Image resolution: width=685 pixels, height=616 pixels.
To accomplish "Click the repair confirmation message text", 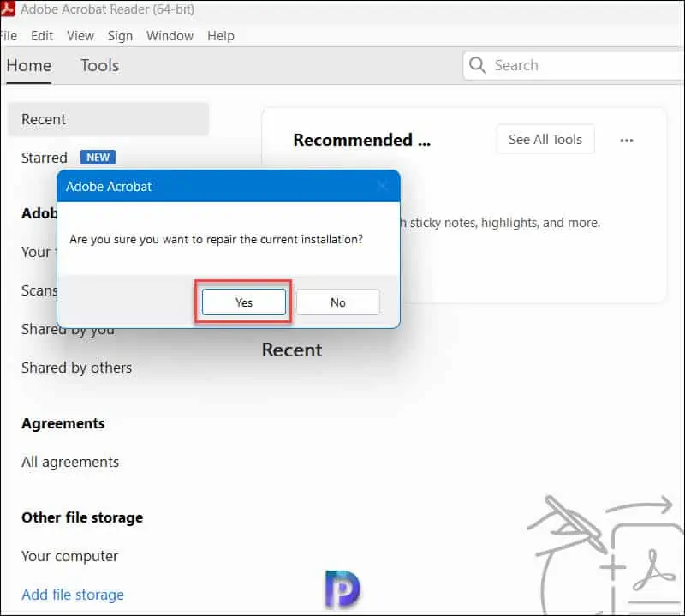I will click(217, 240).
